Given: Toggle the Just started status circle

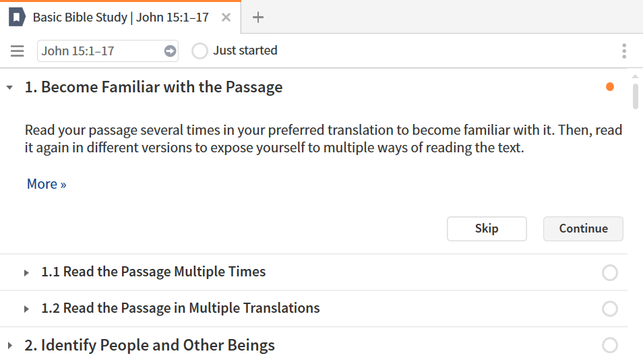Looking at the screenshot, I should pyautogui.click(x=200, y=51).
